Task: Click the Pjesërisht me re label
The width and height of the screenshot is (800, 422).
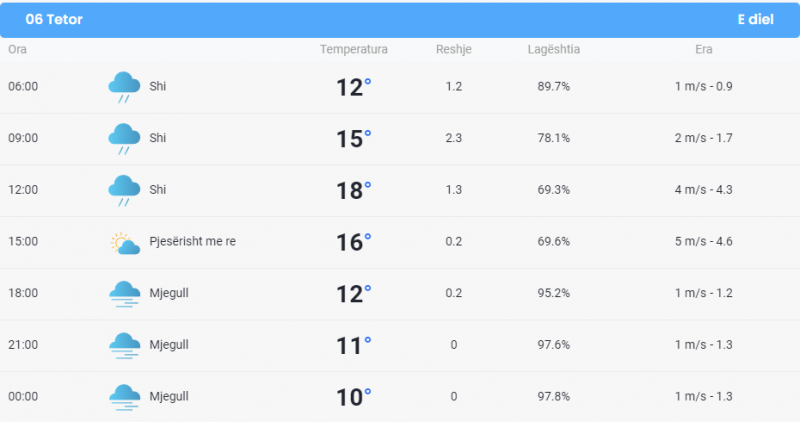Action: click(x=192, y=241)
